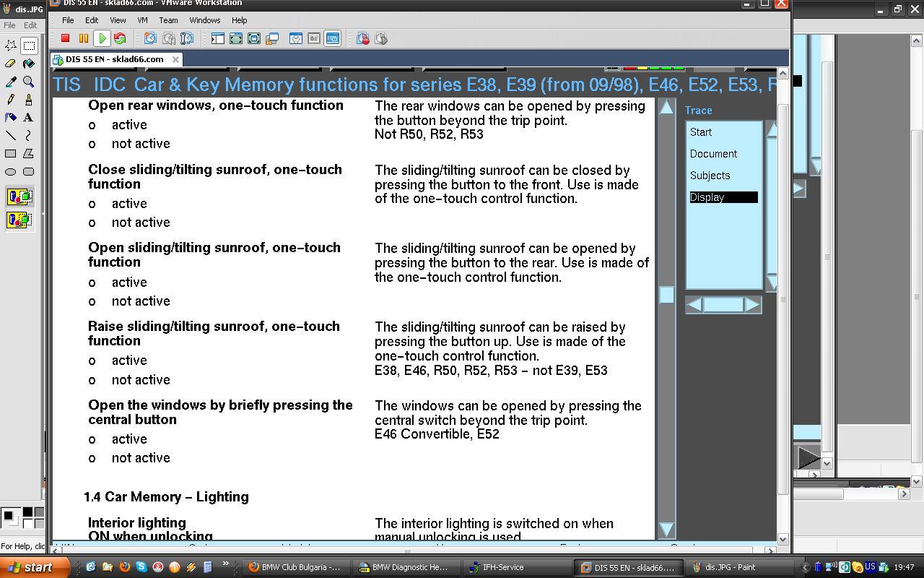Screen dimensions: 924x578
Task: Open VMware Help menu
Action: (x=239, y=20)
